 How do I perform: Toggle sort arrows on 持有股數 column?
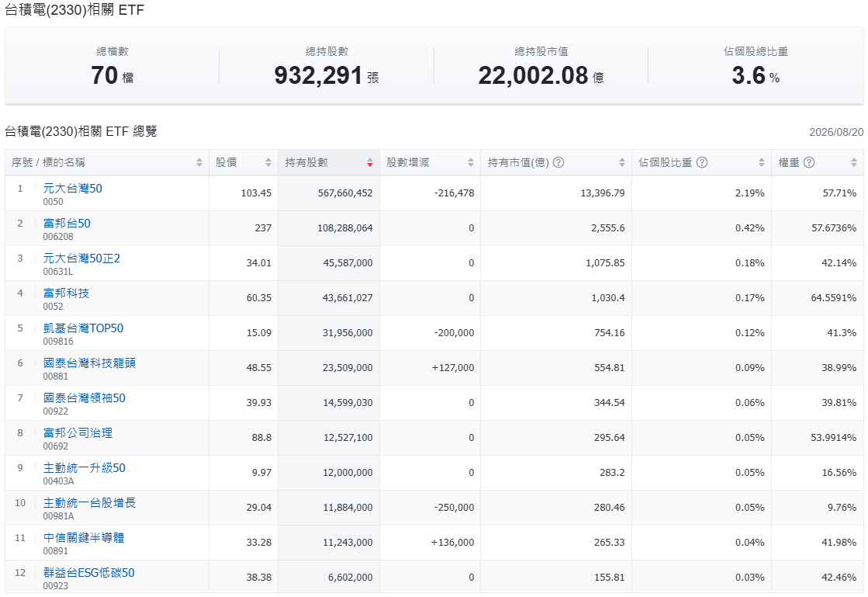pos(370,162)
